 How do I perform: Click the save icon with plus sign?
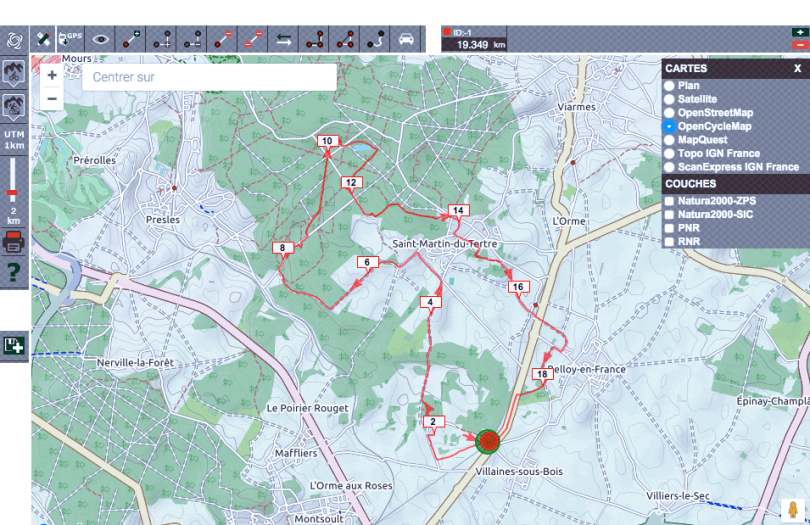14,345
